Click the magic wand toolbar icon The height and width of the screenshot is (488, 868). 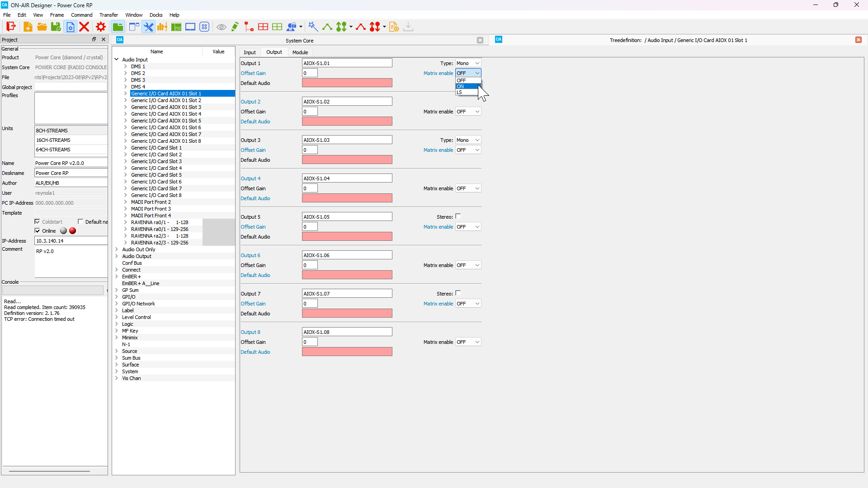pos(313,27)
